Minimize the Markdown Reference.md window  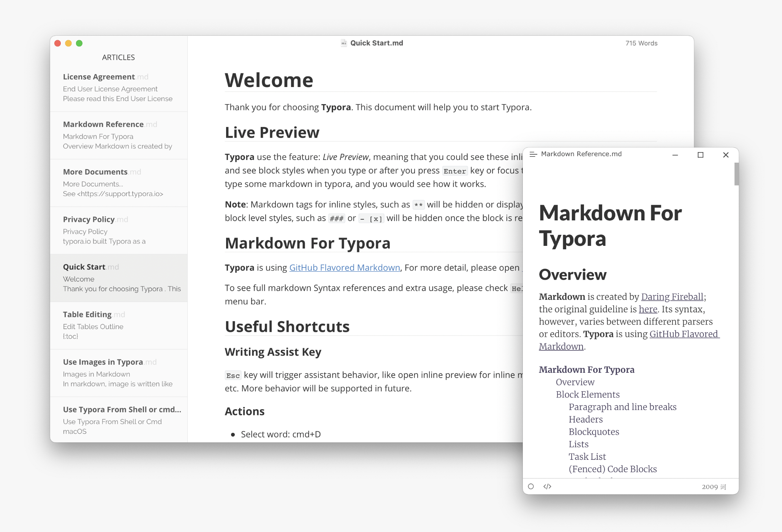click(x=675, y=155)
